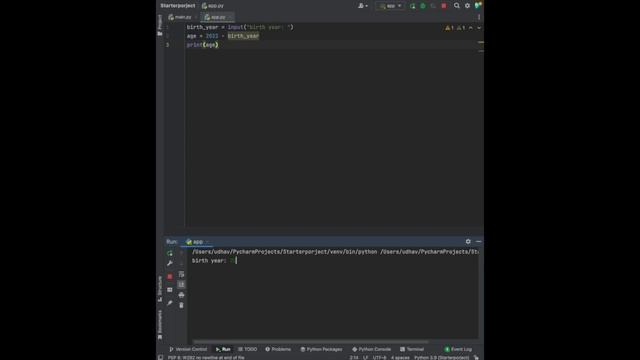
Task: Open Search Everywhere magnifier icon
Action: (457, 6)
